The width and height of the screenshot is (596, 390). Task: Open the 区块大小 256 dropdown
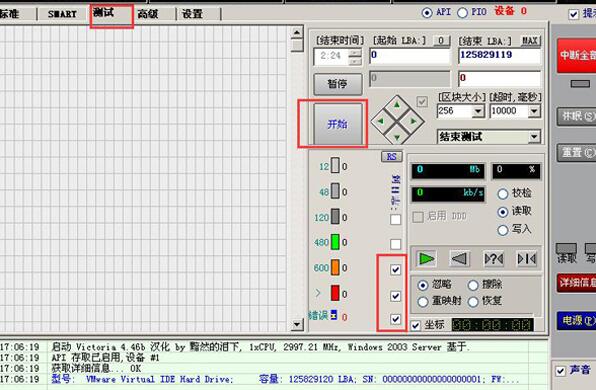(477, 111)
